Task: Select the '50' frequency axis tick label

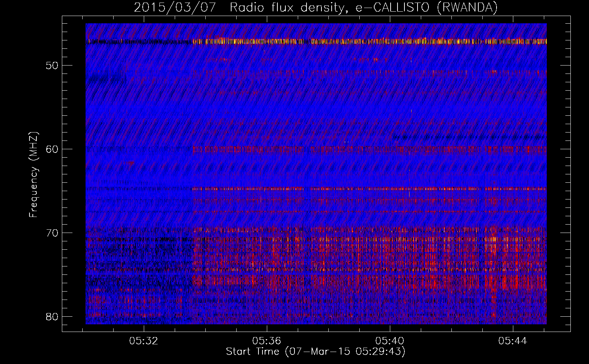Action: (52, 66)
